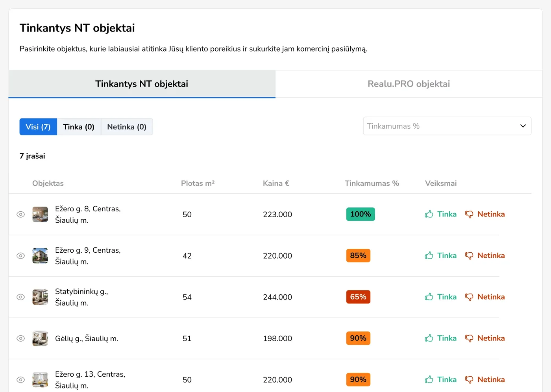The width and height of the screenshot is (551, 392).
Task: Select the Tinkantys NT objektai tab
Action: pyautogui.click(x=142, y=84)
